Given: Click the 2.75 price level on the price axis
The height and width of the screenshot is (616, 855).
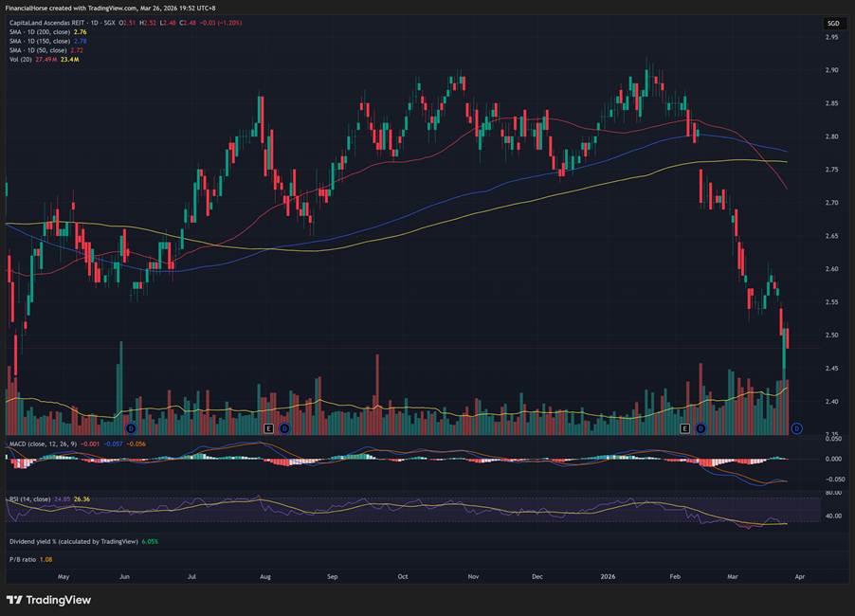Looking at the screenshot, I should (831, 170).
